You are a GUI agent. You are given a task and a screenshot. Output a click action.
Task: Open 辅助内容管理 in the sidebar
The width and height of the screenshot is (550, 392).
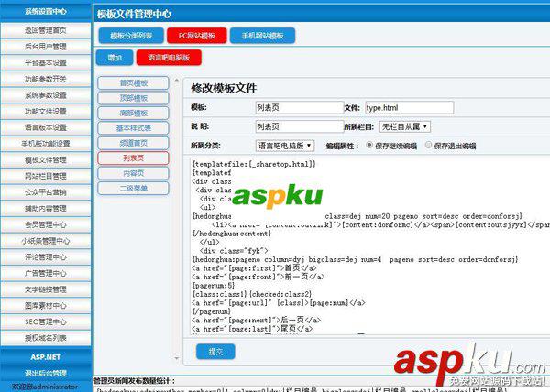[46, 209]
